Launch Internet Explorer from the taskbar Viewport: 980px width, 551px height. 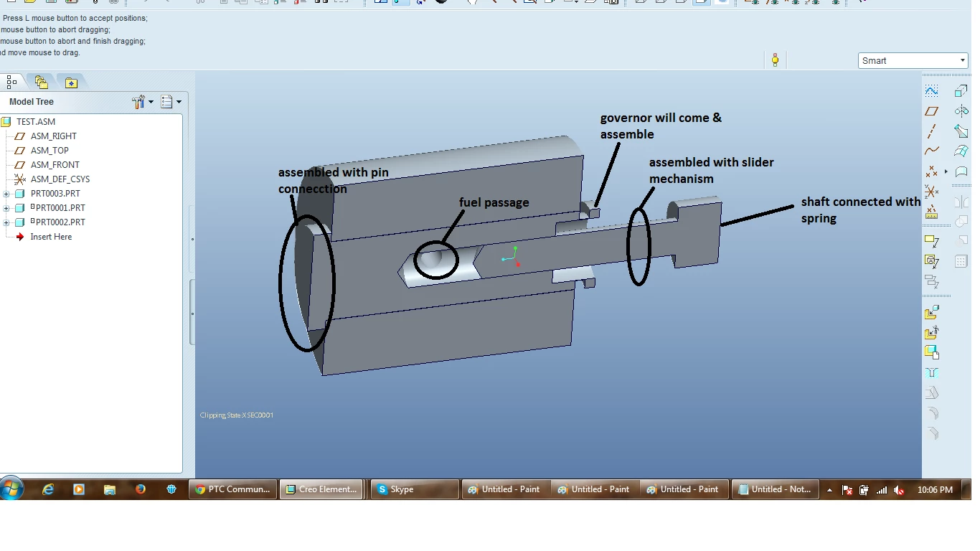point(48,489)
